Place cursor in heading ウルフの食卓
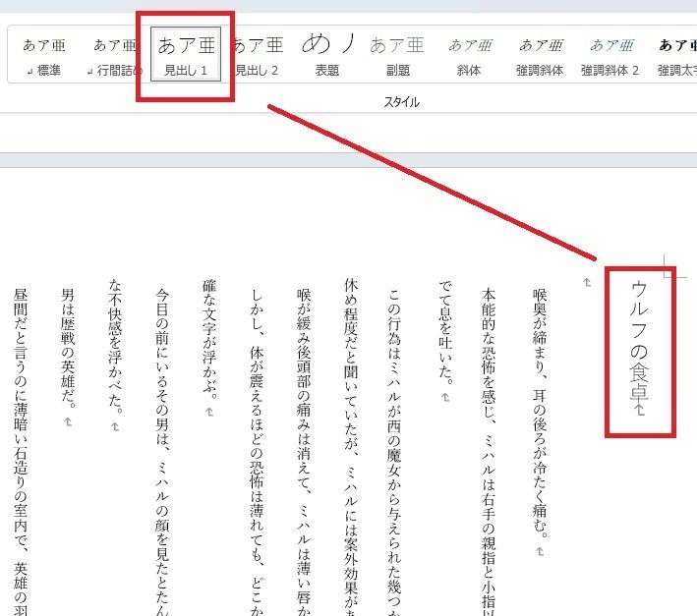 639,343
